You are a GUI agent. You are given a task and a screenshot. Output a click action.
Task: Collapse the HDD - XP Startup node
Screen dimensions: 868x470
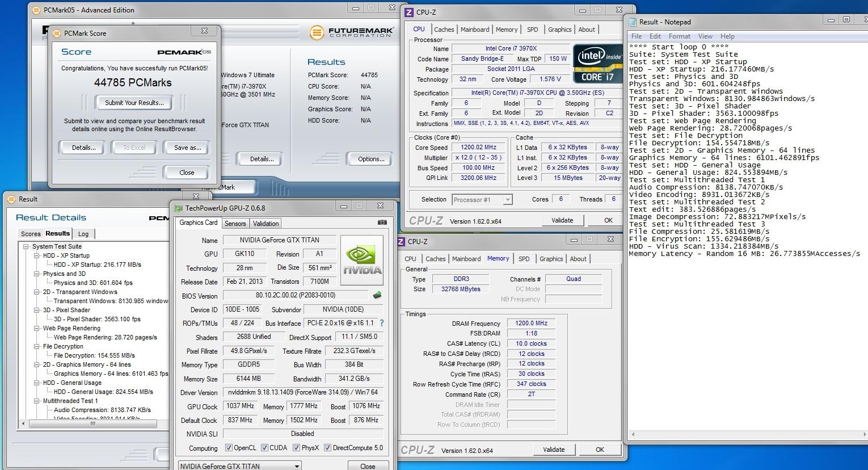[x=37, y=255]
